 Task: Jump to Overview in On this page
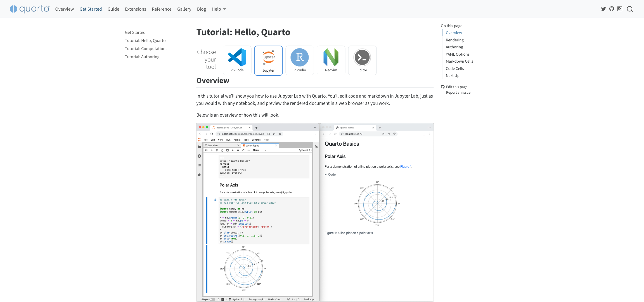pyautogui.click(x=454, y=33)
